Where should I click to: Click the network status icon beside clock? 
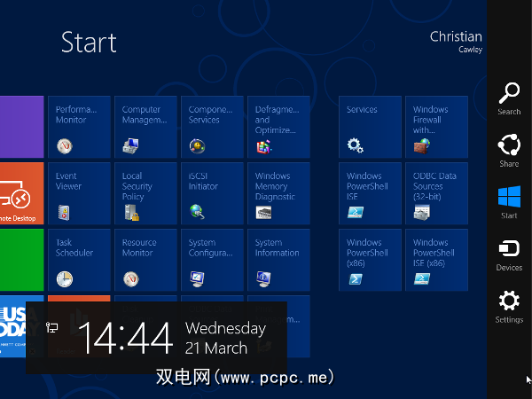pyautogui.click(x=52, y=327)
